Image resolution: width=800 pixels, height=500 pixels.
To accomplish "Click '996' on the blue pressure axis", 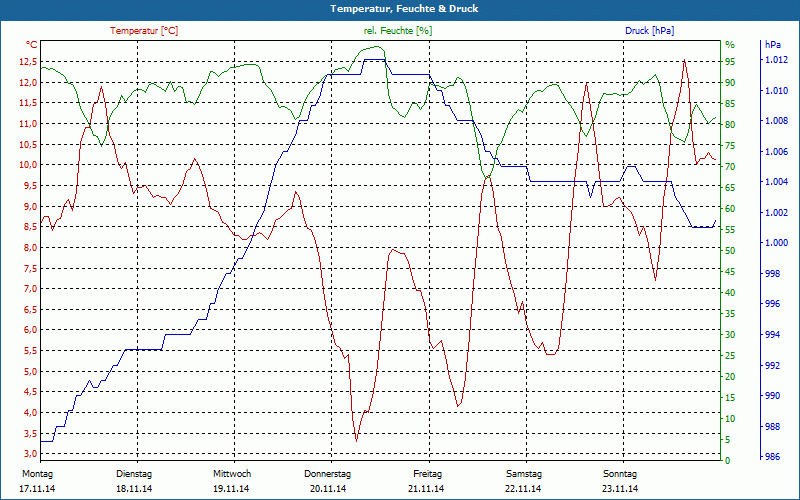I will [772, 304].
